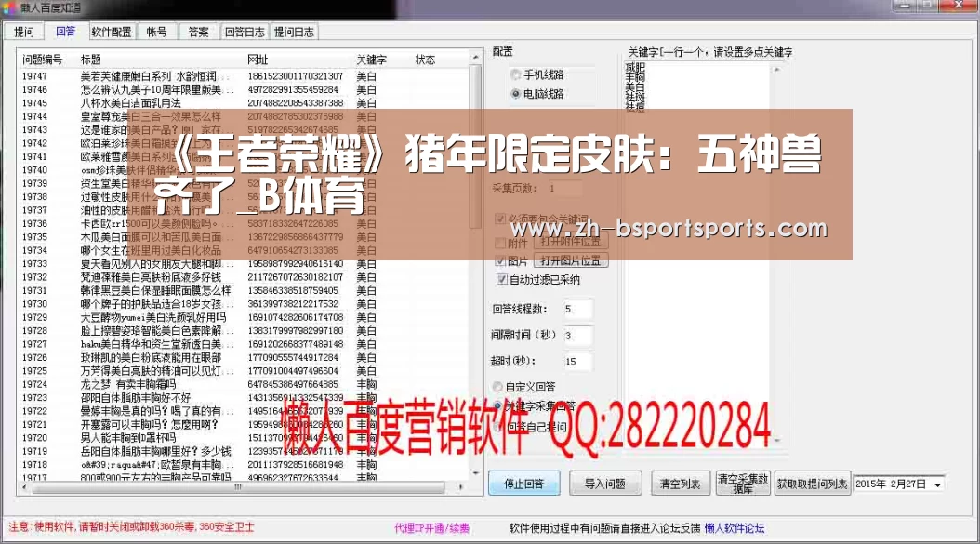The image size is (980, 544).
Task: Sort by the 状态 column header
Action: [x=425, y=60]
